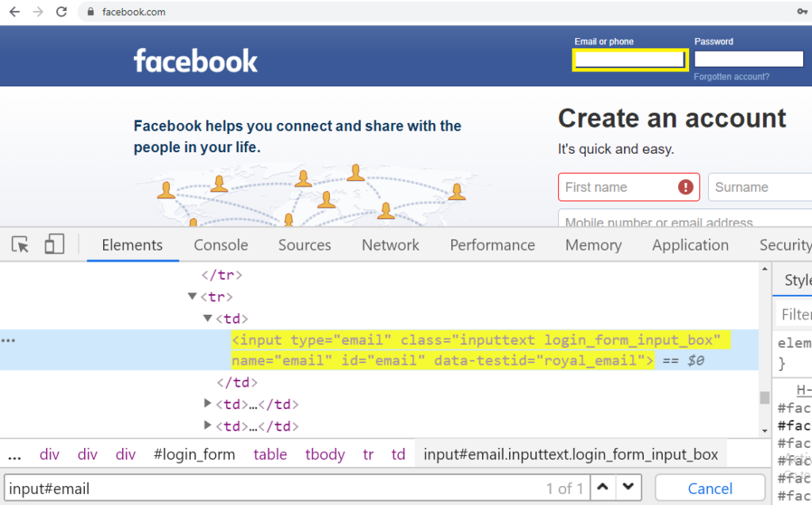This screenshot has height=505, width=812.
Task: Select the td breadcrumb
Action: (x=398, y=455)
